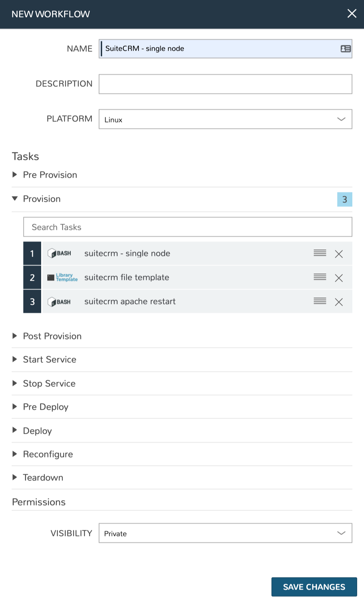
Task: Remove the suitecrm - single node task
Action: (339, 254)
